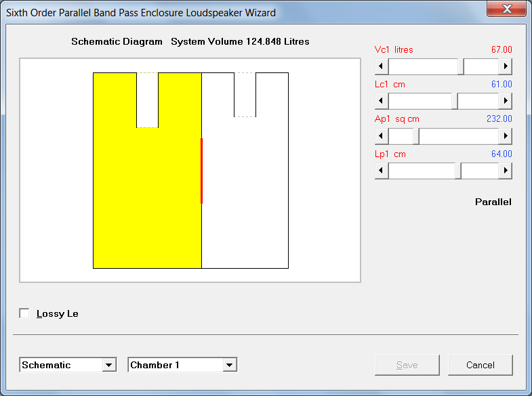
Task: Decrease Vc1 litres with left arrow
Action: (x=382, y=66)
